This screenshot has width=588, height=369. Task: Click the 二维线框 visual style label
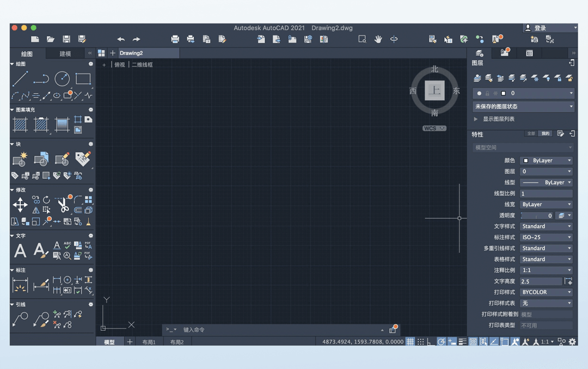(142, 64)
